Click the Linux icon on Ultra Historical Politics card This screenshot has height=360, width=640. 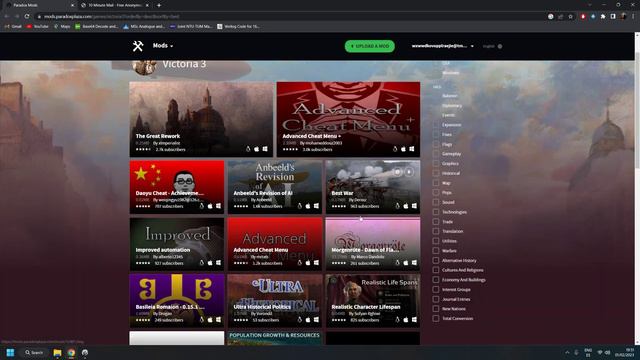[x=300, y=320]
